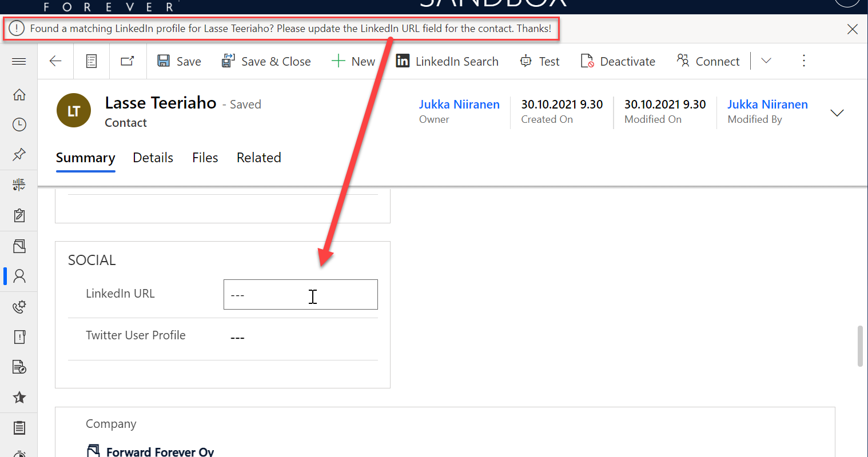
Task: Click the Twitter User Profile label
Action: click(136, 335)
